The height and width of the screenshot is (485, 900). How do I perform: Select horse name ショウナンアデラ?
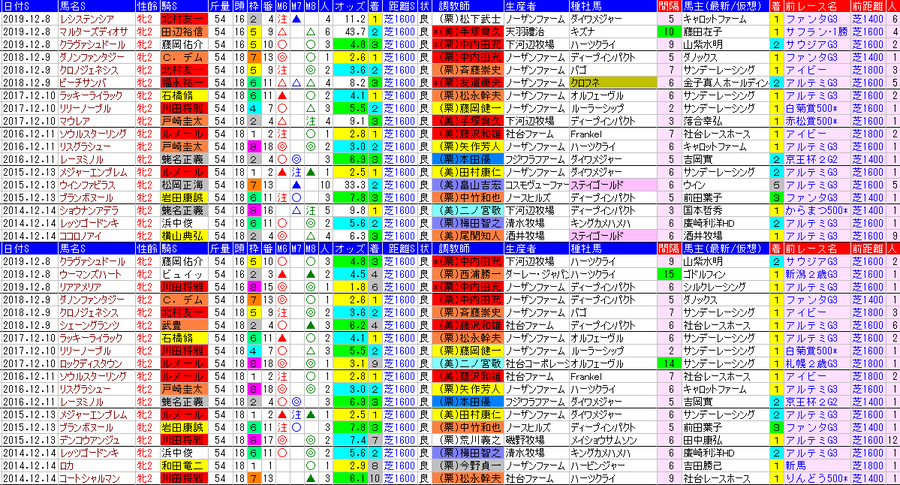coord(89,211)
